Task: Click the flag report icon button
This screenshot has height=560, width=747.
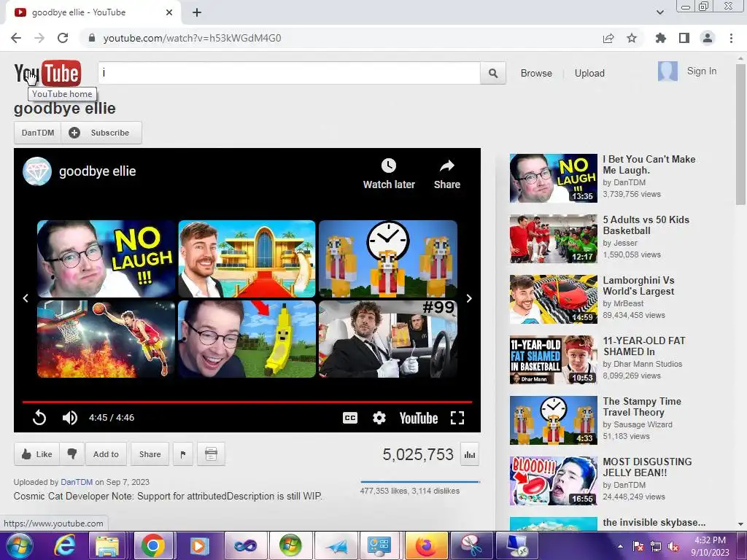Action: (183, 454)
